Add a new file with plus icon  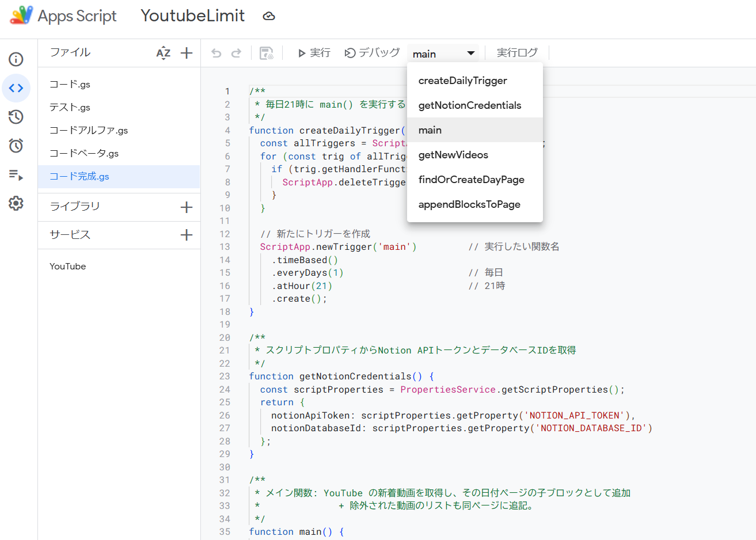coord(187,53)
